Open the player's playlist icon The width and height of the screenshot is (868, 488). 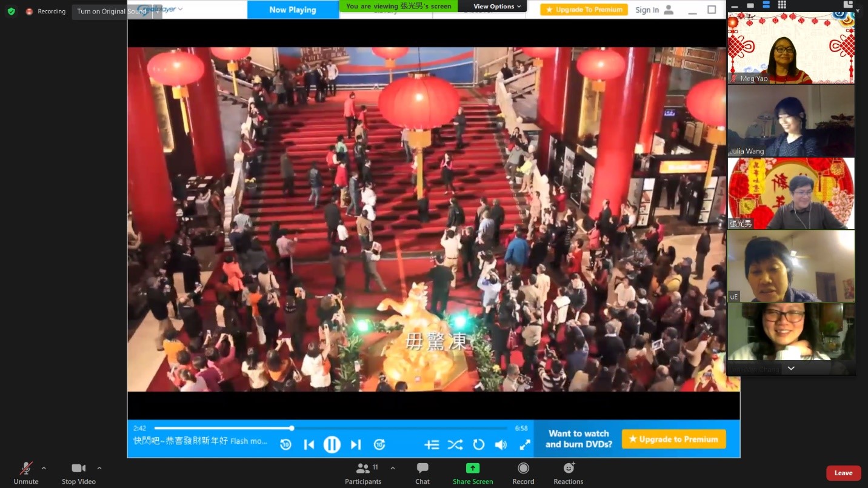tap(432, 444)
